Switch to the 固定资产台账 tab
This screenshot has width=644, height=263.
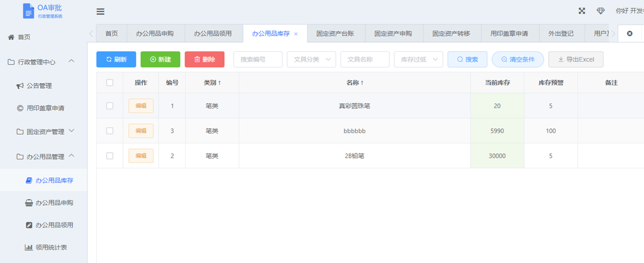pos(335,33)
